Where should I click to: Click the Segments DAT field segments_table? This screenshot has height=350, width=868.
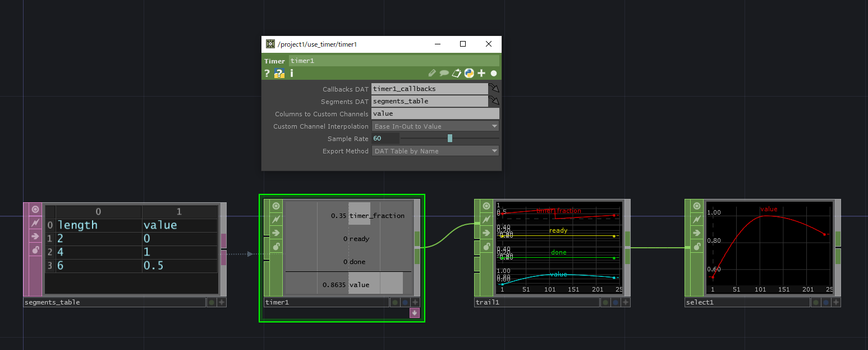pos(430,101)
